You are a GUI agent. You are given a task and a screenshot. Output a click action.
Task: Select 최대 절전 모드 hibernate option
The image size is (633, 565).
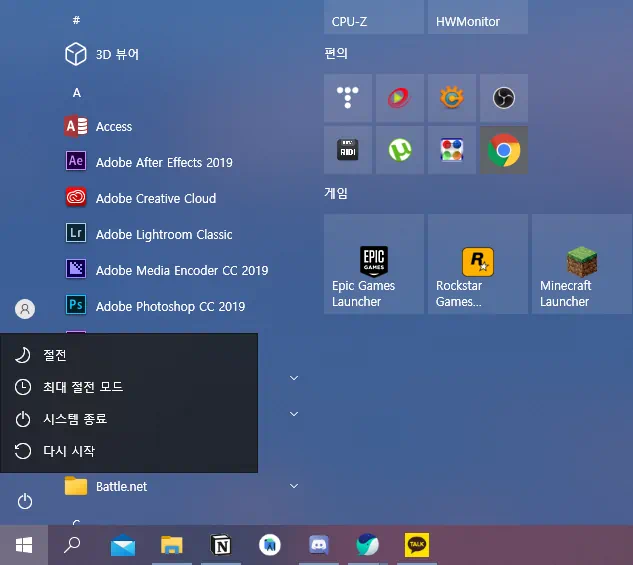pos(129,387)
